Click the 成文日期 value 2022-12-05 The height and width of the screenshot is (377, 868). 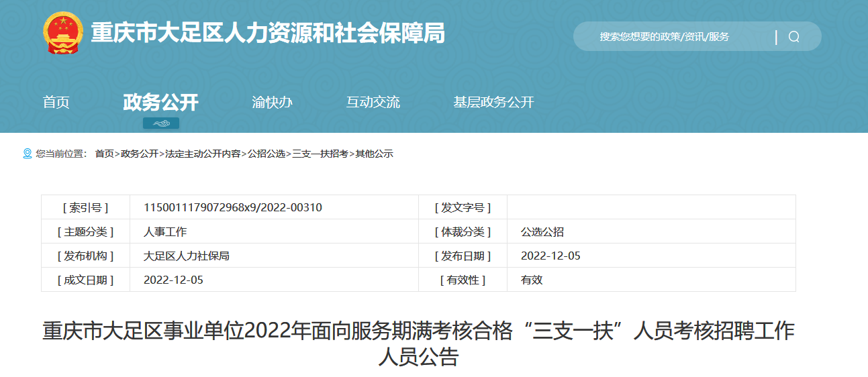tap(173, 280)
